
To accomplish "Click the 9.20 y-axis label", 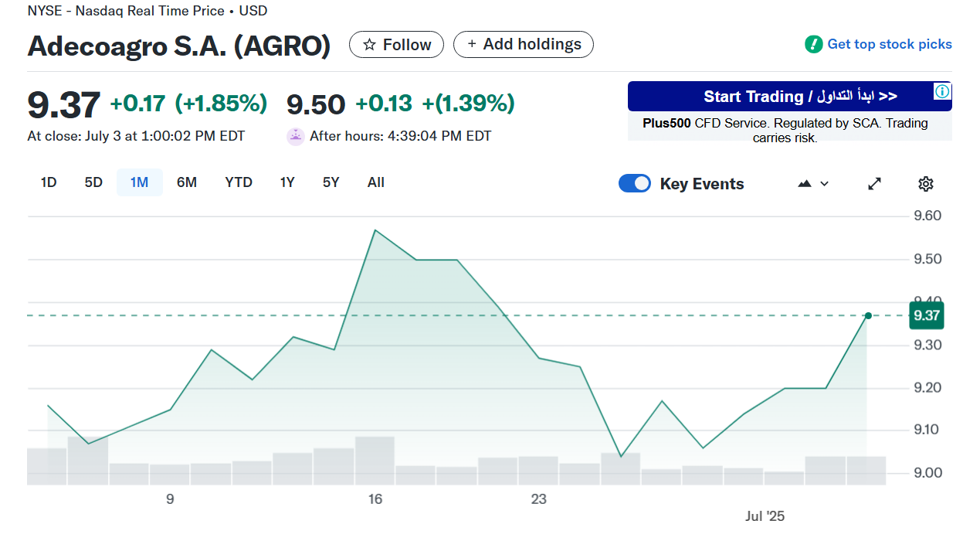I will (x=927, y=387).
